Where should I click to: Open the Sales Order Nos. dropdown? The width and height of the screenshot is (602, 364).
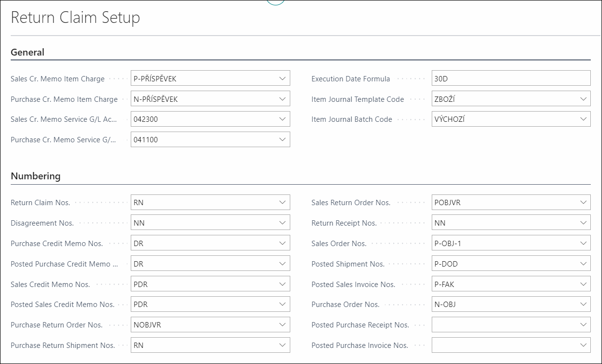[x=583, y=243]
